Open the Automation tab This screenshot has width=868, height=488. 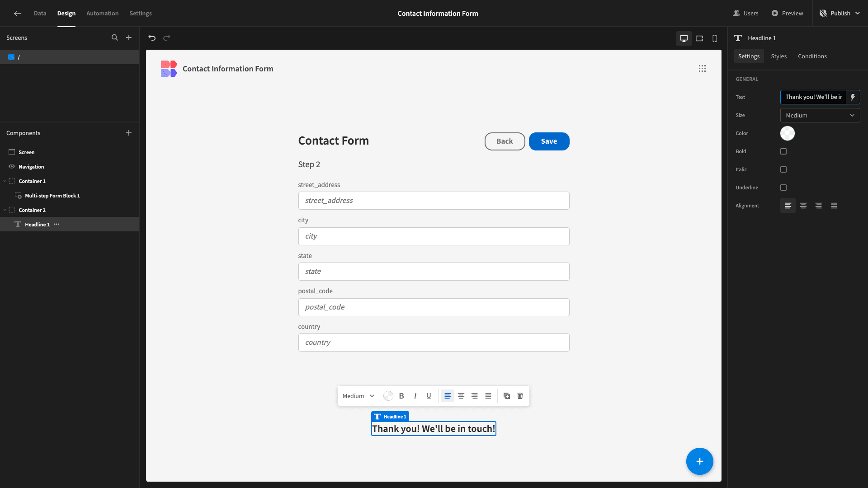click(102, 14)
